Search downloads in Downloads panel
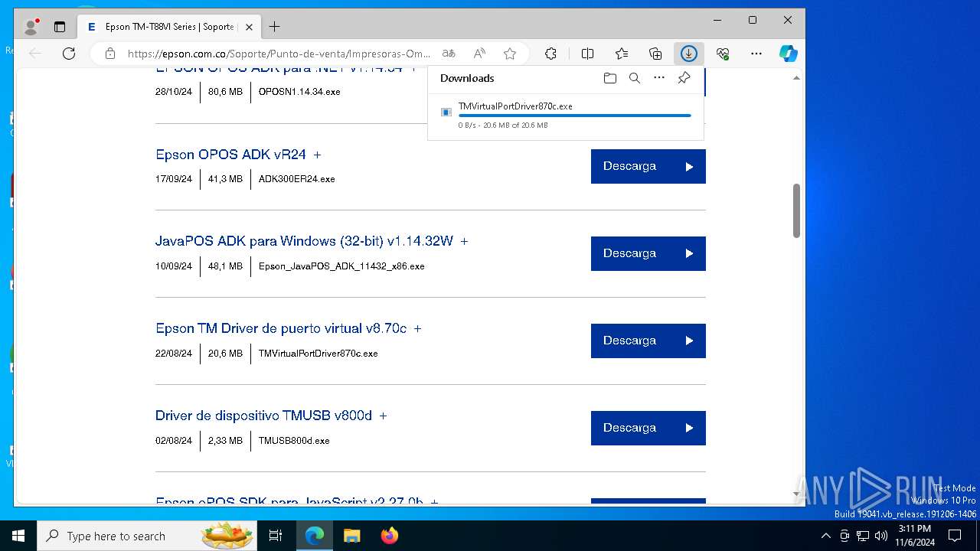Image resolution: width=980 pixels, height=551 pixels. click(x=635, y=78)
